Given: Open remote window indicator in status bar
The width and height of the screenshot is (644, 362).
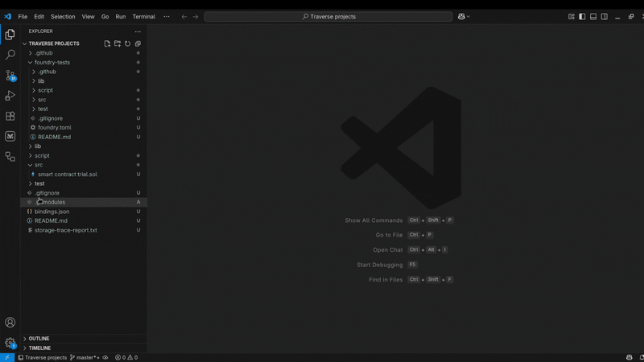Looking at the screenshot, I should click(7, 357).
